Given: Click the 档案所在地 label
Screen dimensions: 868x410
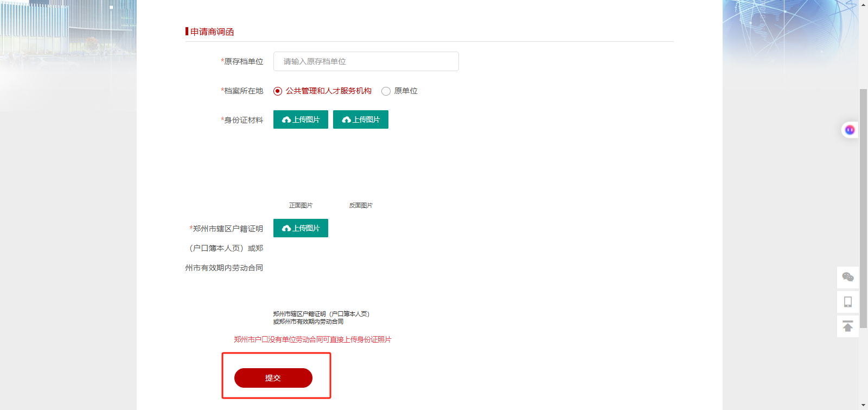Looking at the screenshot, I should (x=242, y=91).
